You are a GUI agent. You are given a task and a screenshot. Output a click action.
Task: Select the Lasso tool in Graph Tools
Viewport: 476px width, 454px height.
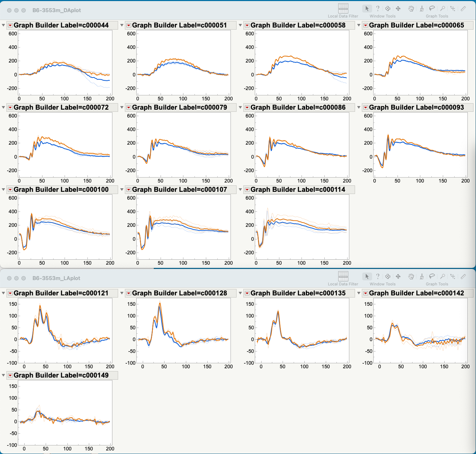(x=432, y=9)
